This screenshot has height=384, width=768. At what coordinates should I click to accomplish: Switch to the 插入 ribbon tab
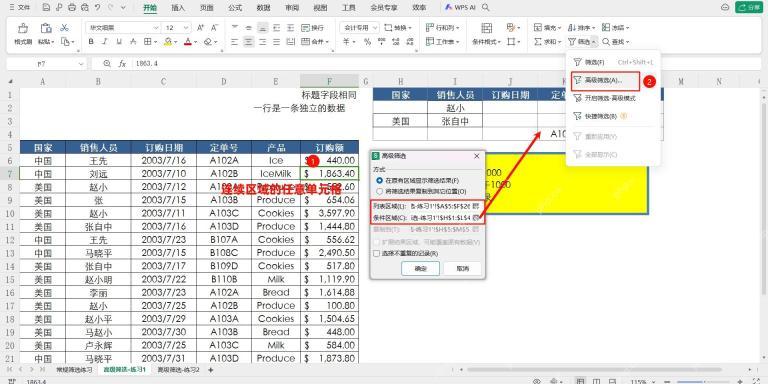178,8
